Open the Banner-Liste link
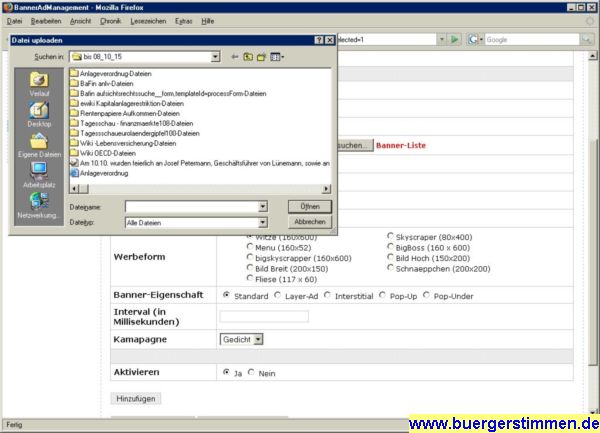Viewport: 600px width, 433px height. pyautogui.click(x=401, y=145)
